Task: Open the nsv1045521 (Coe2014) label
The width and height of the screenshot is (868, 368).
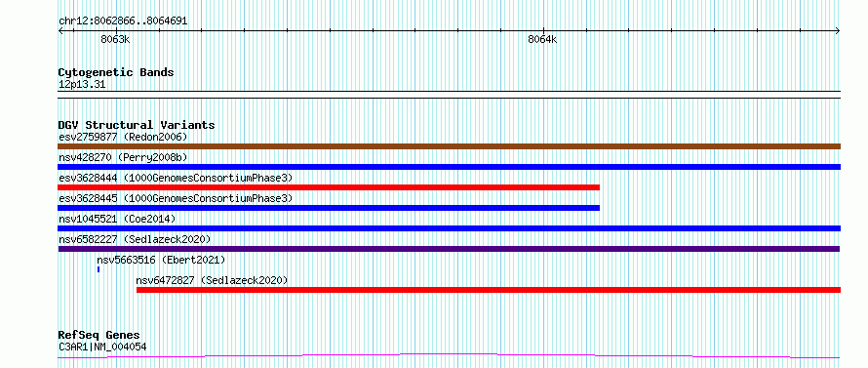Action: [117, 219]
